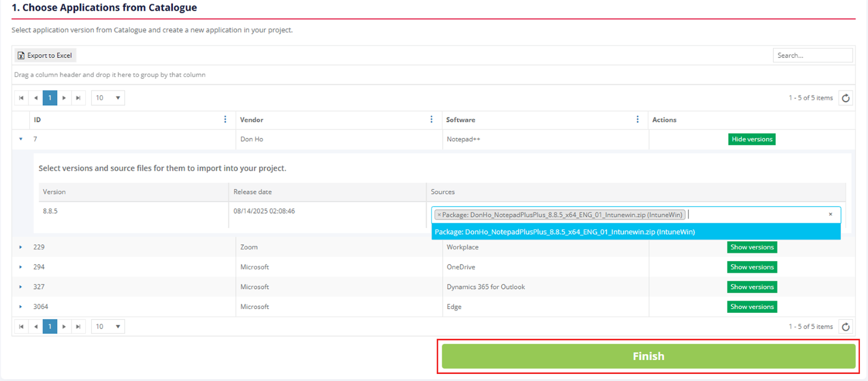Click the Export to Excel button
The width and height of the screenshot is (868, 381).
[x=45, y=55]
